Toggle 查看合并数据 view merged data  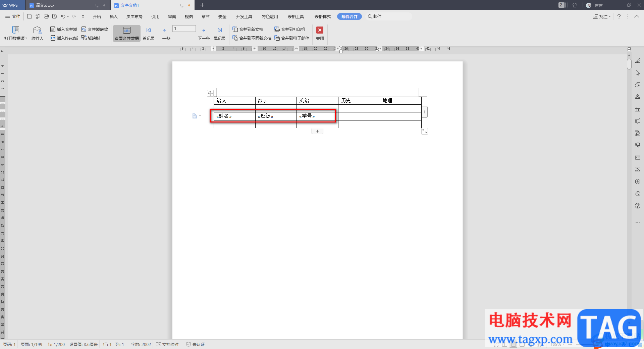point(127,34)
